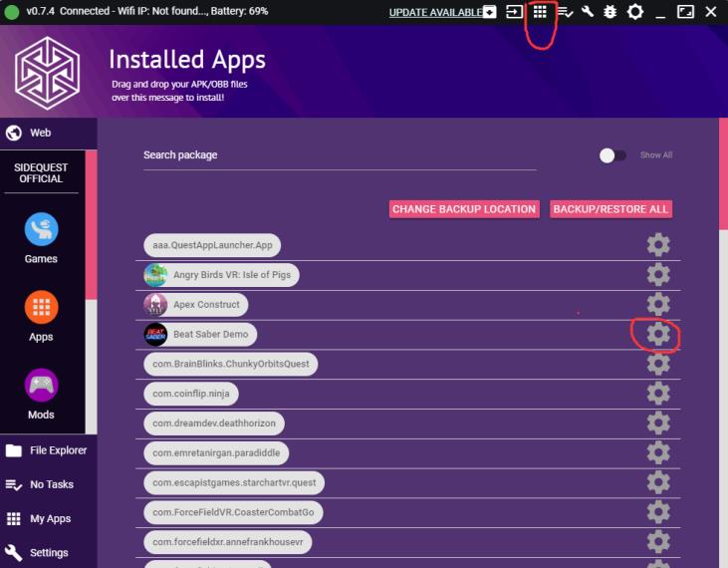Select com.ForceFieldVR.CoasterCombatGo chip
The width and height of the screenshot is (728, 568).
233,512
